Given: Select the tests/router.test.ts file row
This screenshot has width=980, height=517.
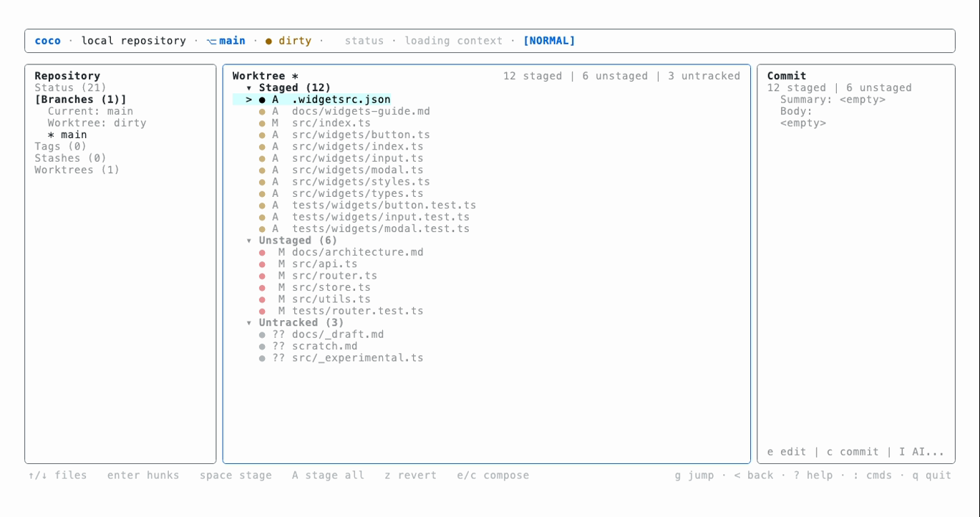Looking at the screenshot, I should (x=486, y=311).
